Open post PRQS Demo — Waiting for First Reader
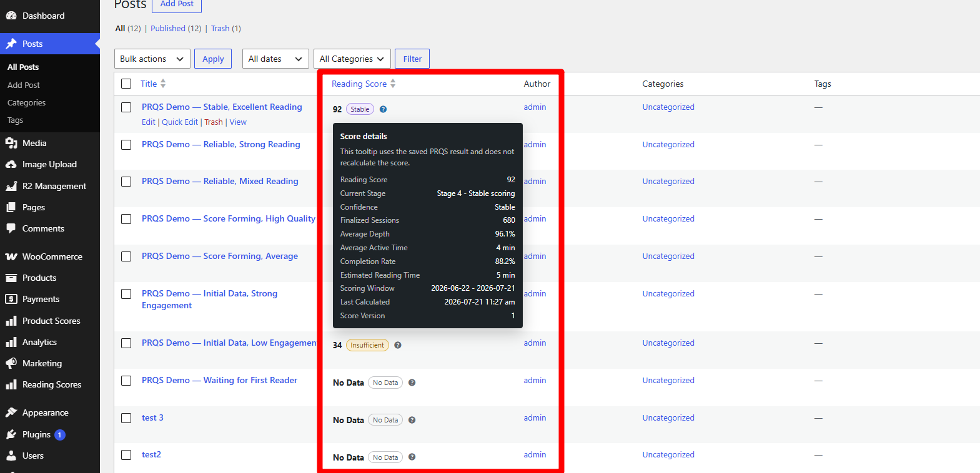 [219, 380]
